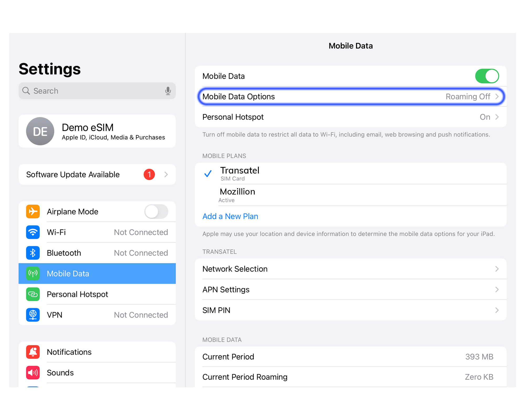Select Mobile Data in sidebar
The width and height of the screenshot is (525, 420).
(x=97, y=274)
